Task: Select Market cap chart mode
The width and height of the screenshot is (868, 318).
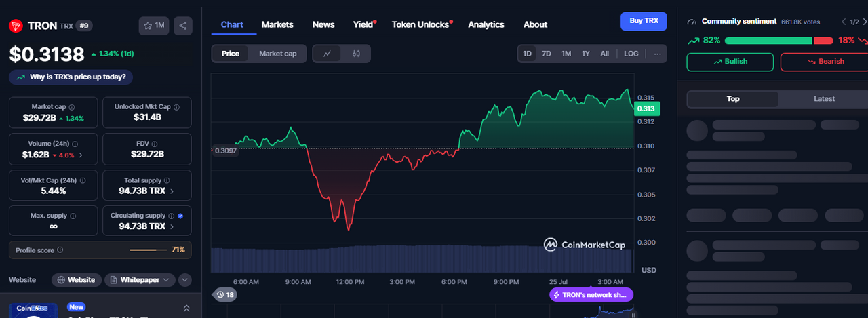Action: point(277,54)
